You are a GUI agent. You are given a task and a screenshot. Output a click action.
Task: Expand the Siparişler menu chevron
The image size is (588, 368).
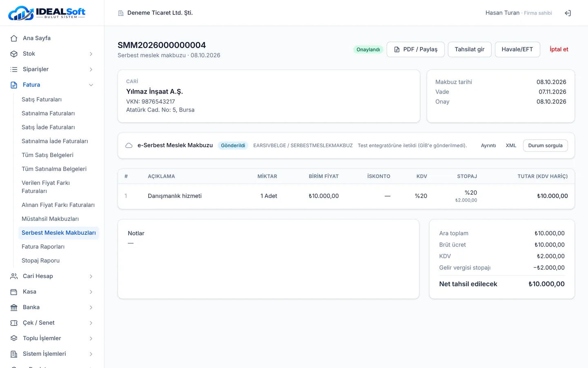click(x=91, y=69)
